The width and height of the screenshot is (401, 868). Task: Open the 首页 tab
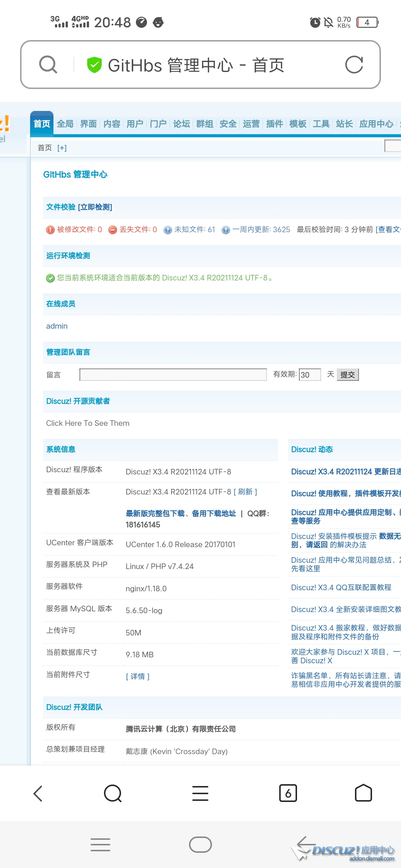[42, 124]
